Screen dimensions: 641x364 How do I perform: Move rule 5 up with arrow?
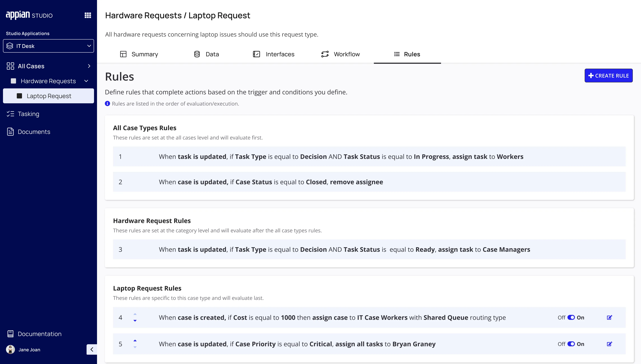pos(135,341)
